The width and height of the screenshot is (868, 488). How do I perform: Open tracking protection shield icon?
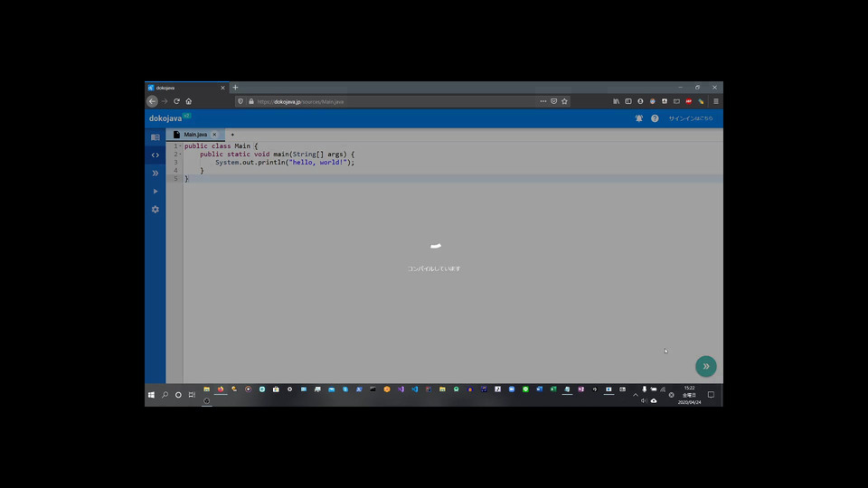tap(241, 101)
